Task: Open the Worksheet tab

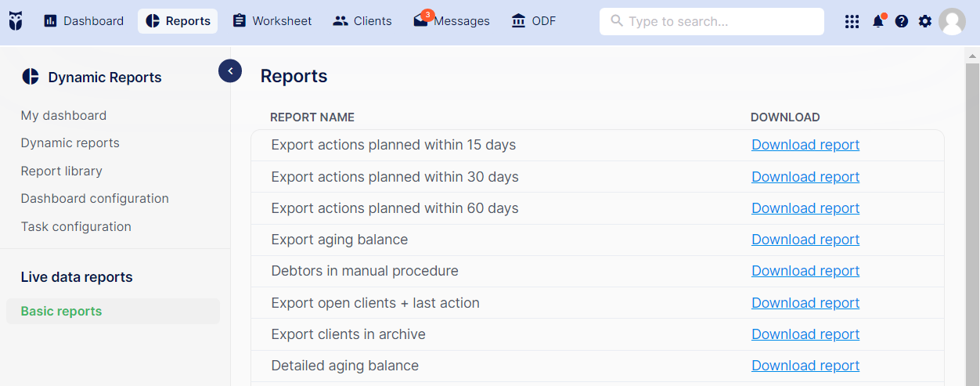Action: [272, 21]
